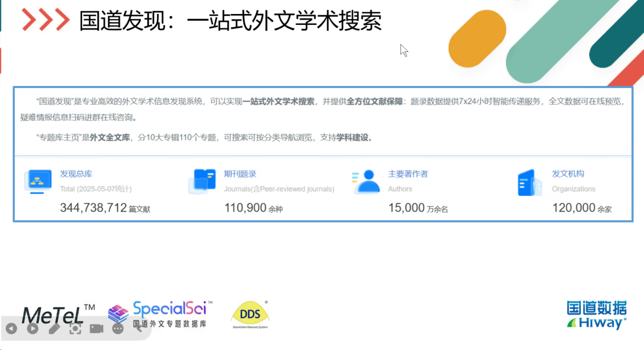Click the 发文机构 building icon

530,182
